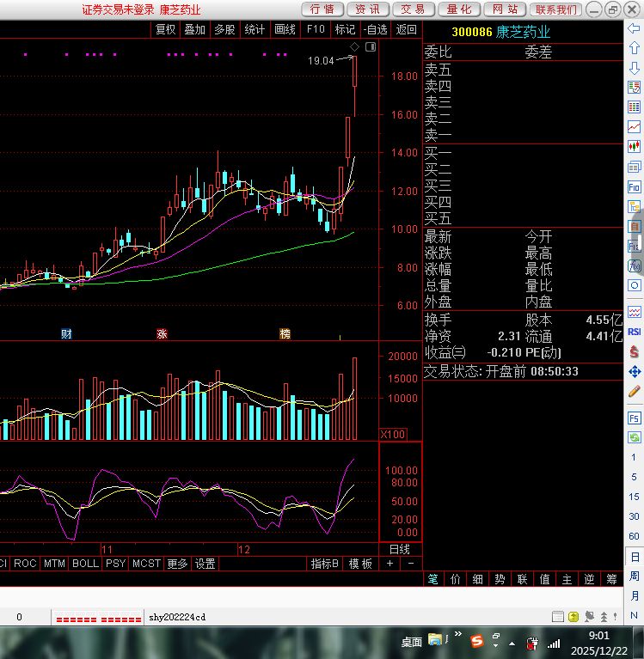Open 复权 price adjustment menu
644x659 pixels.
pos(165,29)
